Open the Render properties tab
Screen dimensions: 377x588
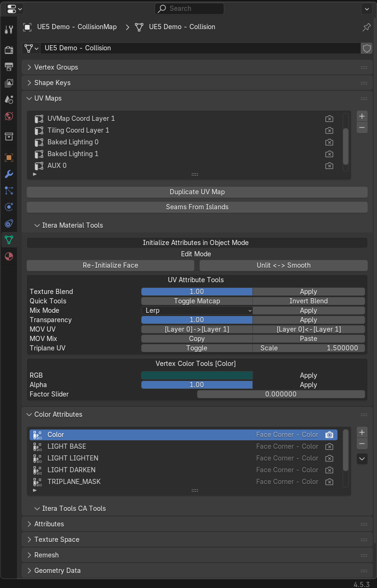8,50
